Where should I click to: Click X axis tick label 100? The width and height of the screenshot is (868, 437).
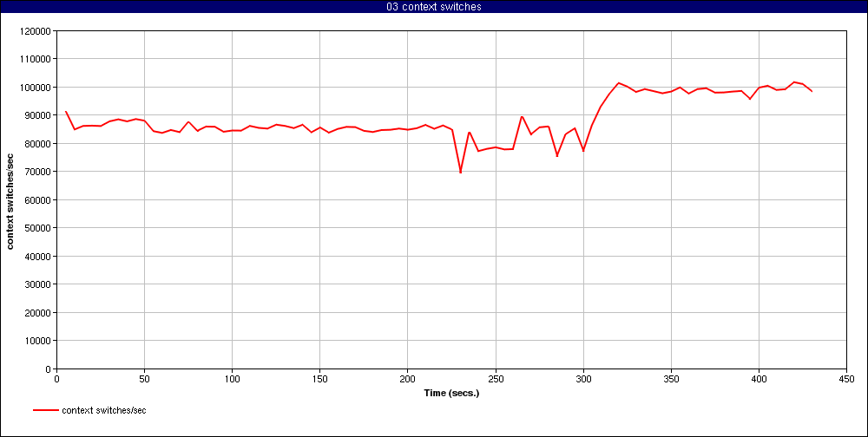[232, 380]
